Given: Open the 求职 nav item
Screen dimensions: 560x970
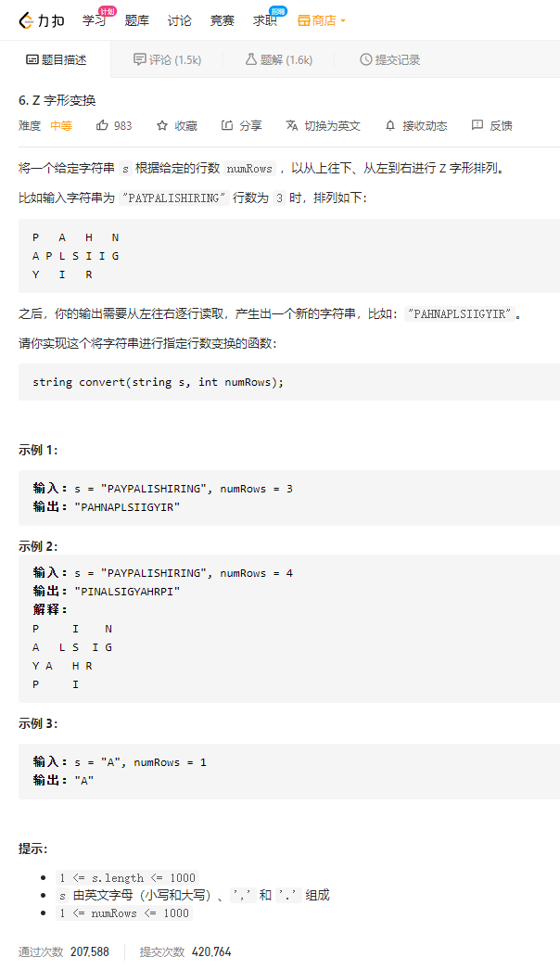Looking at the screenshot, I should point(264,20).
